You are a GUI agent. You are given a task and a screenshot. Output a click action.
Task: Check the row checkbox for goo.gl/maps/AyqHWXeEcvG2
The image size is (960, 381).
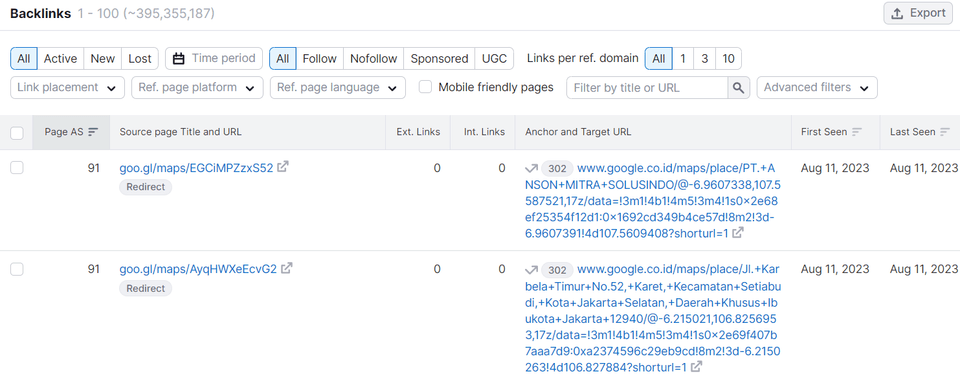tap(17, 269)
